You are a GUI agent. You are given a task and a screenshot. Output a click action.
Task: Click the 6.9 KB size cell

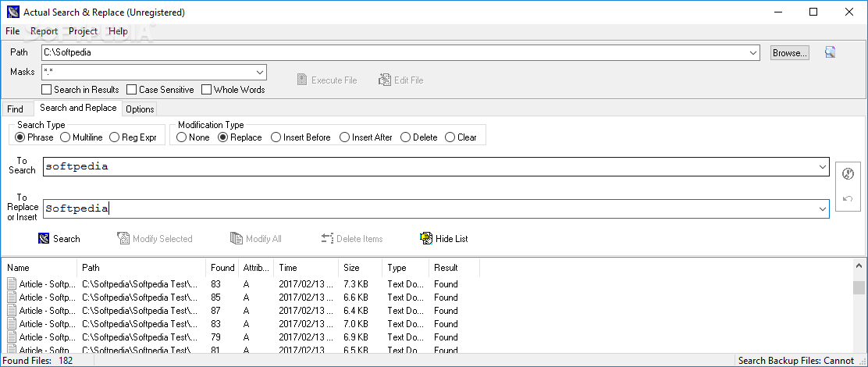[356, 337]
